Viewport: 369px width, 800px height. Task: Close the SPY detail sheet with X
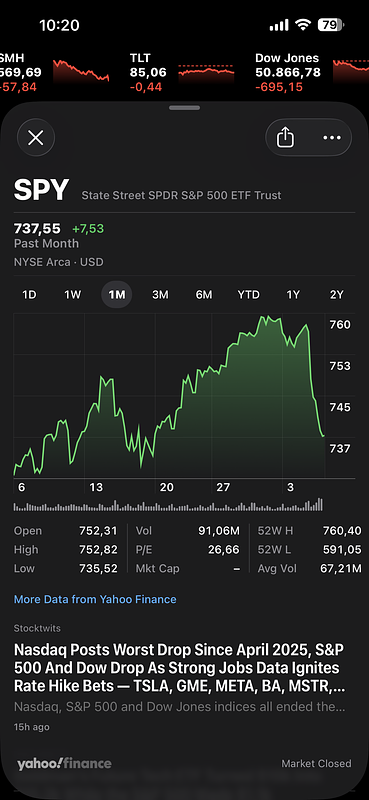click(36, 137)
